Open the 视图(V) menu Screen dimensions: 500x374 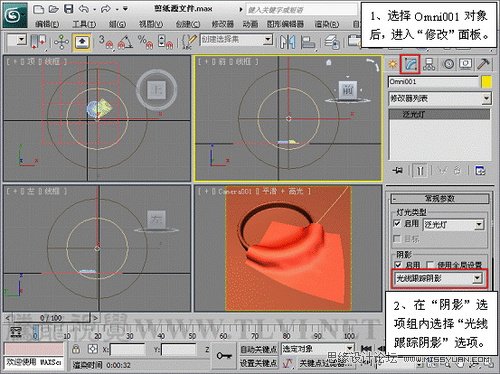coord(151,24)
